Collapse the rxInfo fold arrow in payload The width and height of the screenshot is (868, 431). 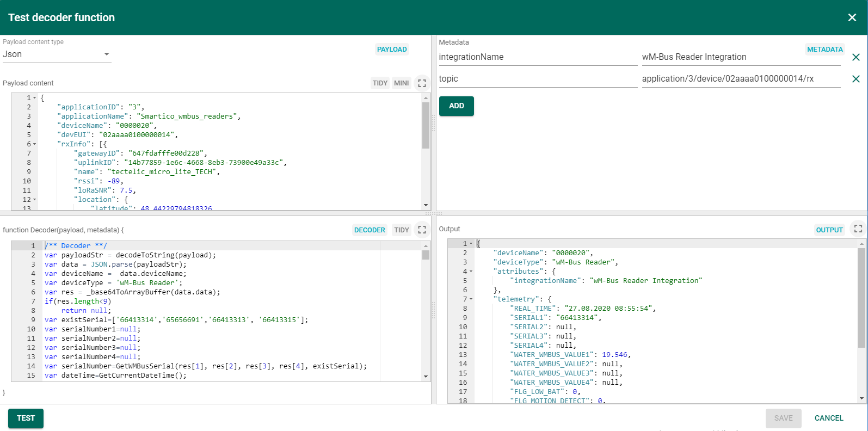tap(35, 144)
